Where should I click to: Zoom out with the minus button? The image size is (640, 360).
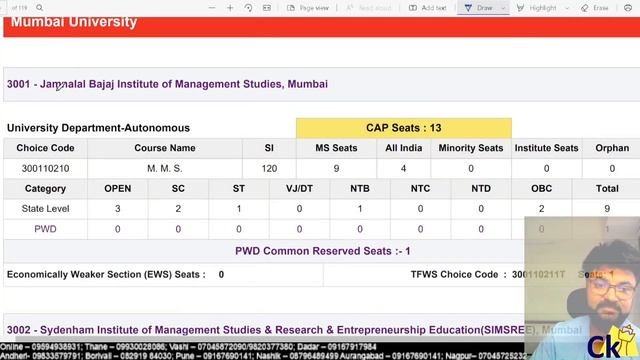[x=211, y=8]
